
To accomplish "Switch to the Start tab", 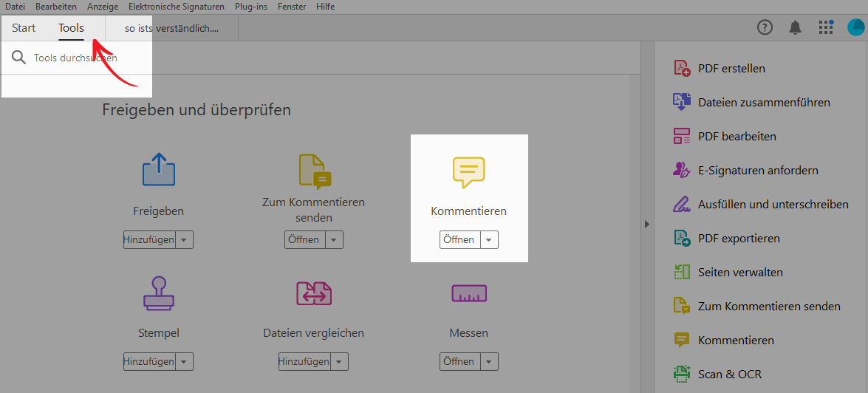I will (x=24, y=28).
